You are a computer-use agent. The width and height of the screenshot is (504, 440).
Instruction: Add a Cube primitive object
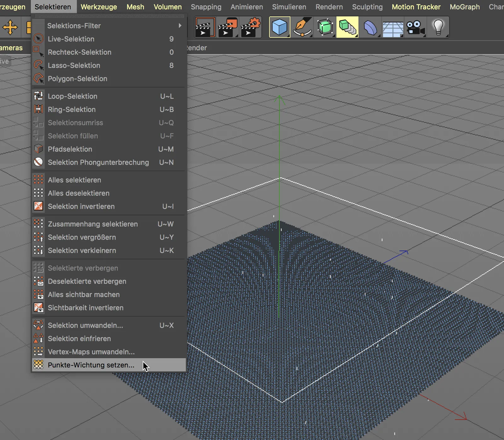tap(279, 27)
